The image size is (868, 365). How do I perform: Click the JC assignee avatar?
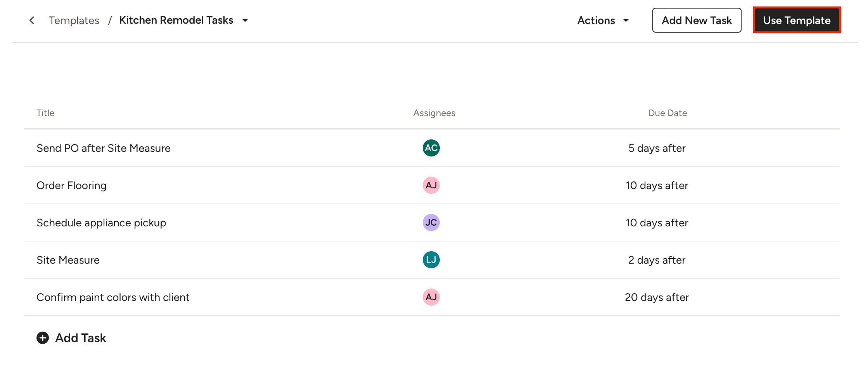point(431,222)
